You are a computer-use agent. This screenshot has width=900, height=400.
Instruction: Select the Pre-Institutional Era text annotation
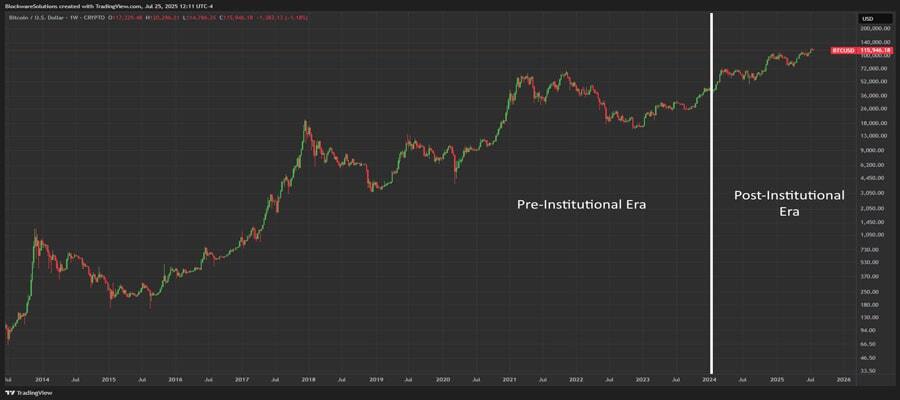(x=581, y=204)
